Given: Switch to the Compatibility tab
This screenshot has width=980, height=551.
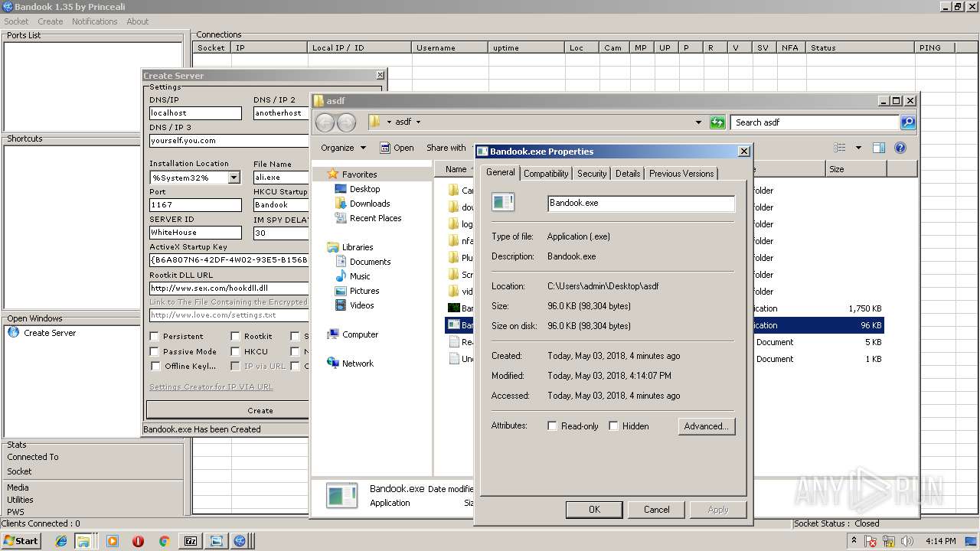Looking at the screenshot, I should pos(546,174).
